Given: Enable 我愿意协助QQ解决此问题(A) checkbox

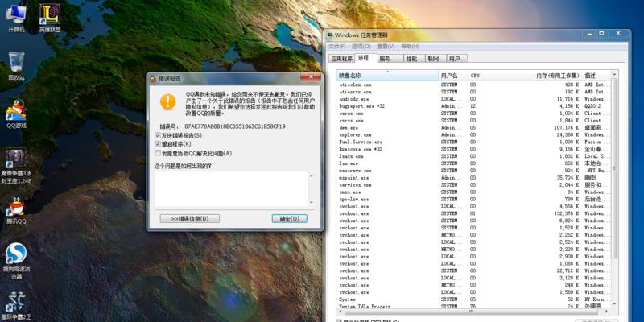Looking at the screenshot, I should (x=157, y=153).
